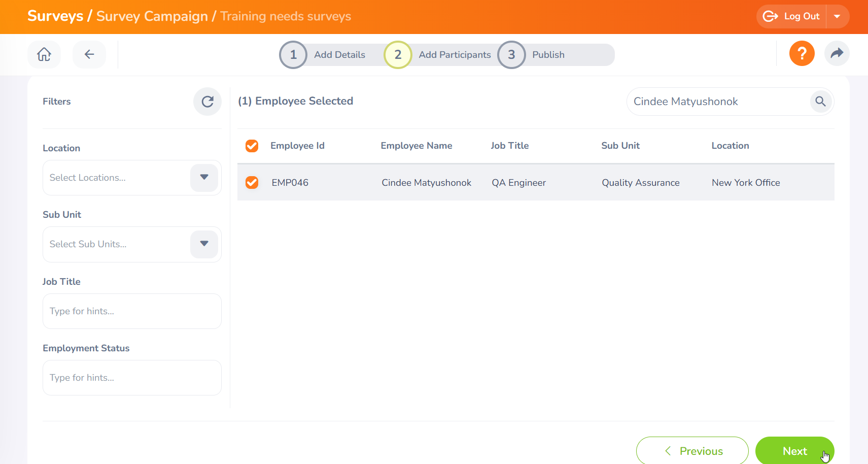Screen dimensions: 868x464
Task: Open the Log Out caret menu
Action: click(838, 17)
